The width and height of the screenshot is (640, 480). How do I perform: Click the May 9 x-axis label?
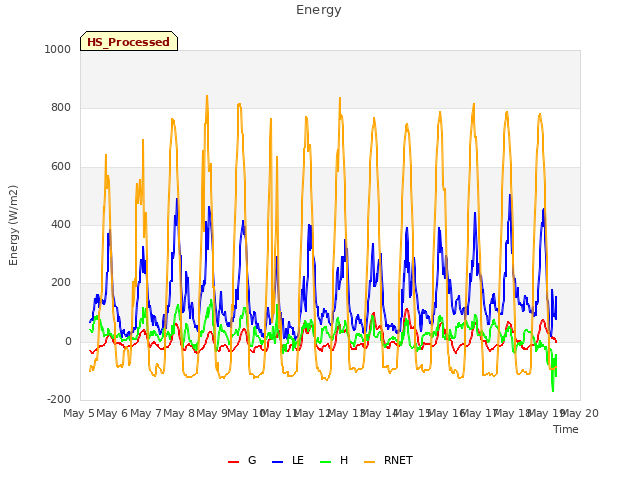click(x=212, y=413)
